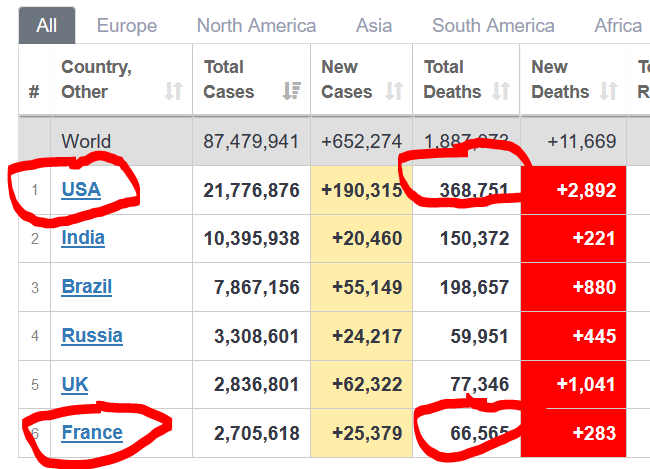Click the World total cases cell
The height and width of the screenshot is (469, 650).
tap(251, 141)
